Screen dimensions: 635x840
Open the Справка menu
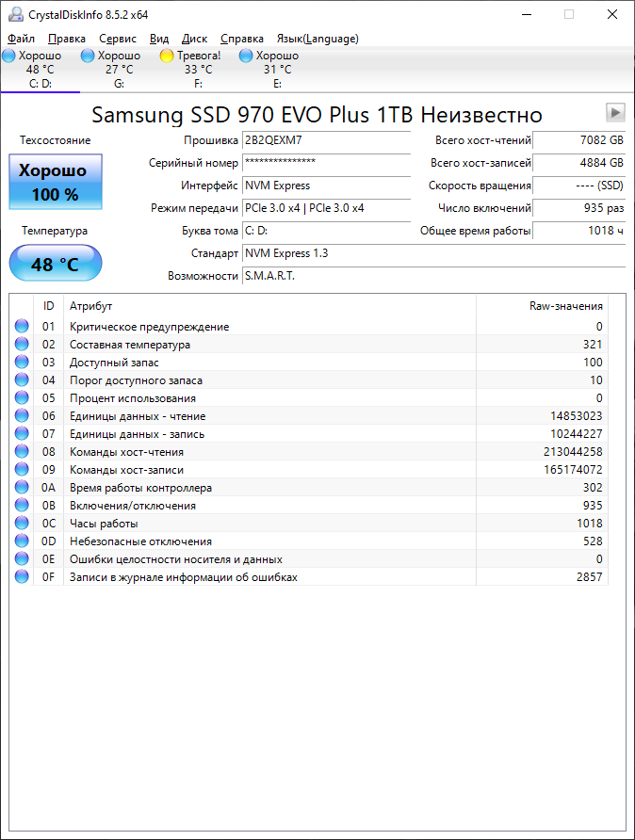(242, 39)
